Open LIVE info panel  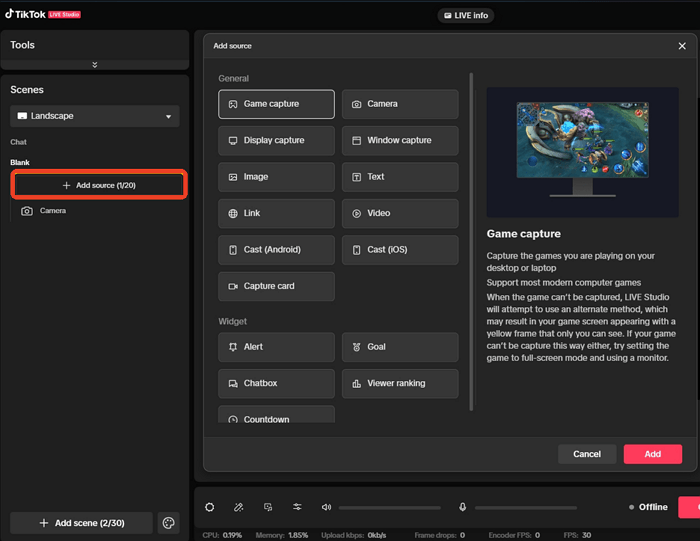(466, 16)
